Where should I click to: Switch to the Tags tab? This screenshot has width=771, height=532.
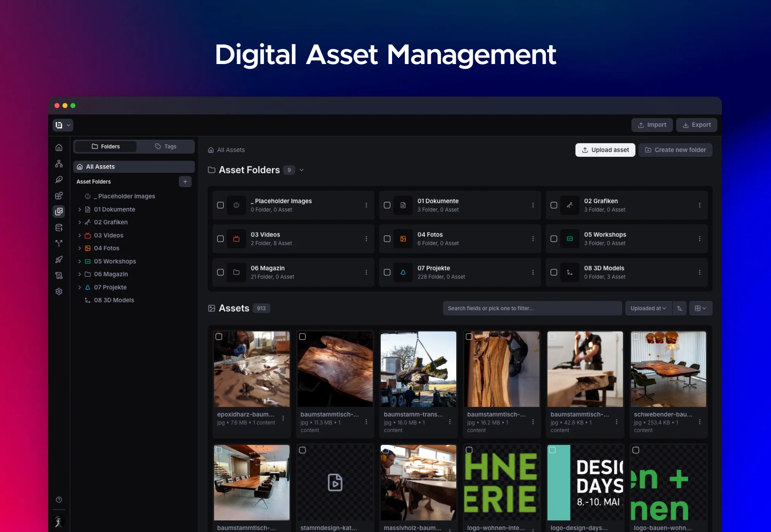[166, 147]
